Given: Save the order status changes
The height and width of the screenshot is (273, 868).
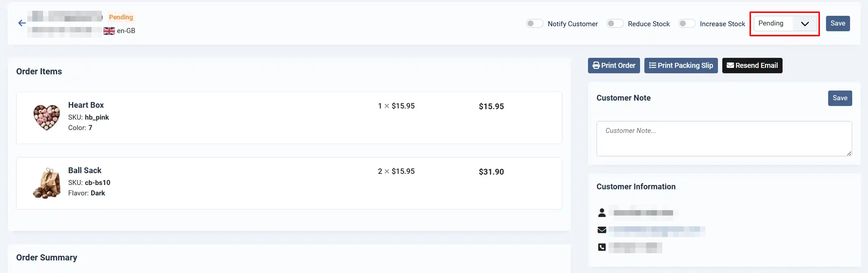Looking at the screenshot, I should coord(838,23).
